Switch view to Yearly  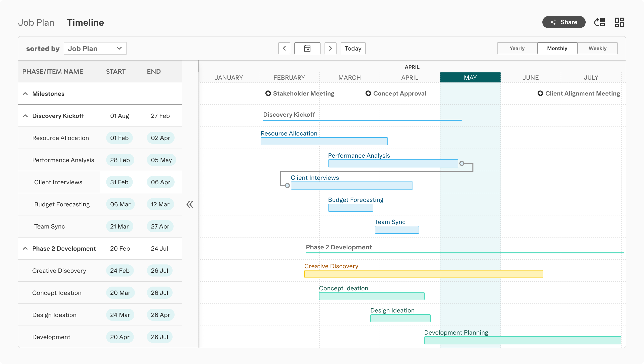pos(517,48)
